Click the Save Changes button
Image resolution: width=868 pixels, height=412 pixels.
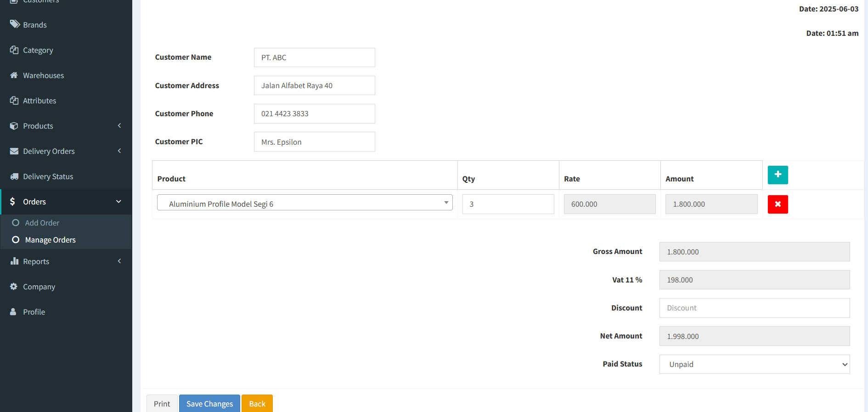pos(209,404)
